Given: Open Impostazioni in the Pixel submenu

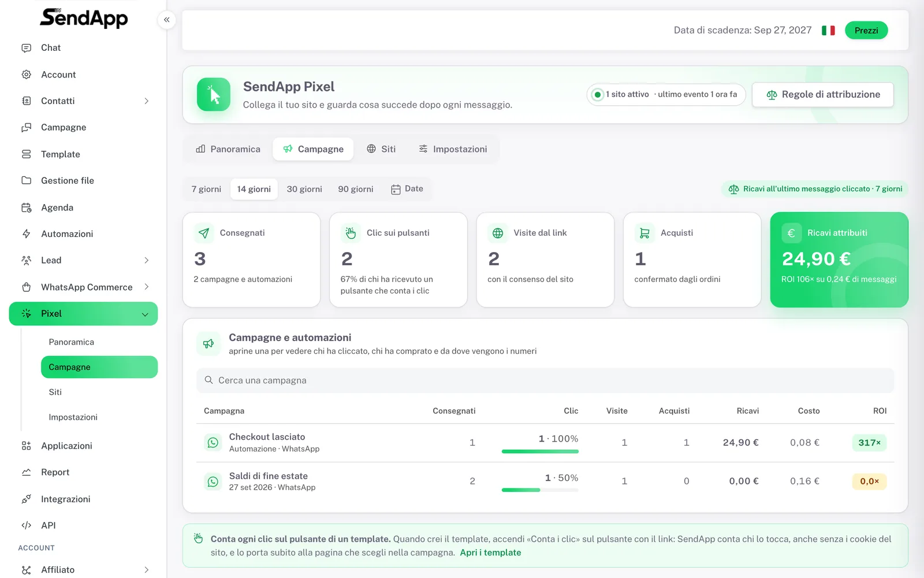Looking at the screenshot, I should coord(73,417).
